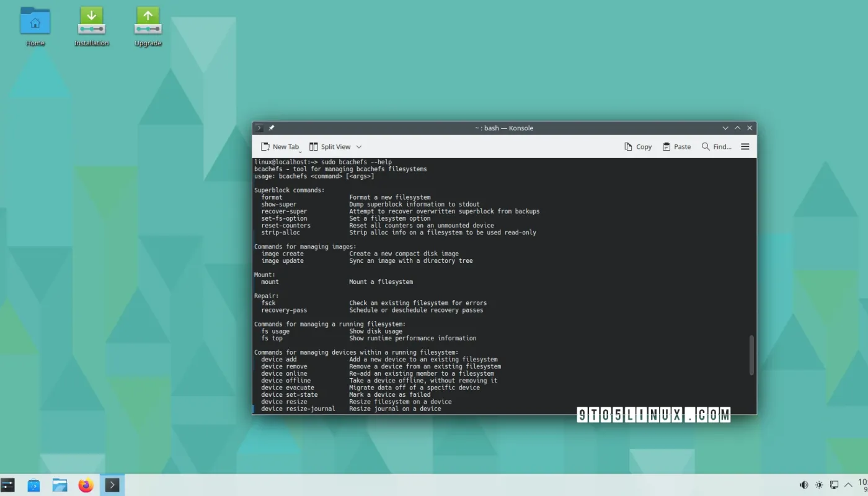Toggle the pin-window control in Konsole's titlebar
The height and width of the screenshot is (496, 868).
271,128
